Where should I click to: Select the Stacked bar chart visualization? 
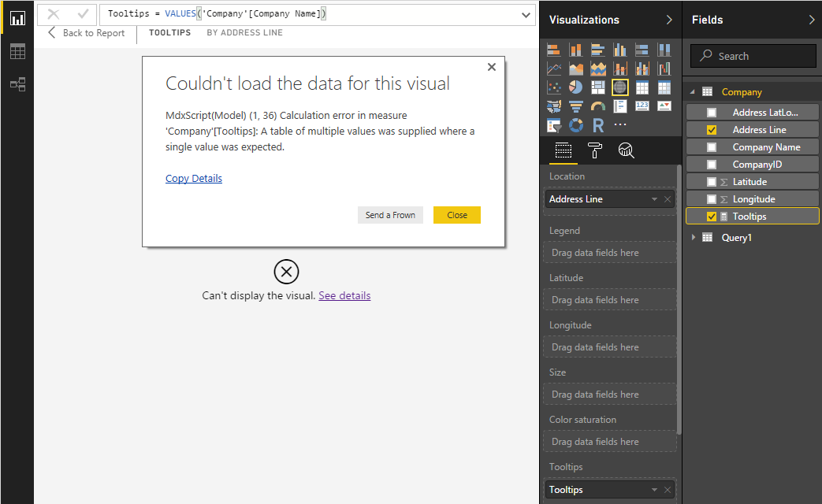pos(553,50)
